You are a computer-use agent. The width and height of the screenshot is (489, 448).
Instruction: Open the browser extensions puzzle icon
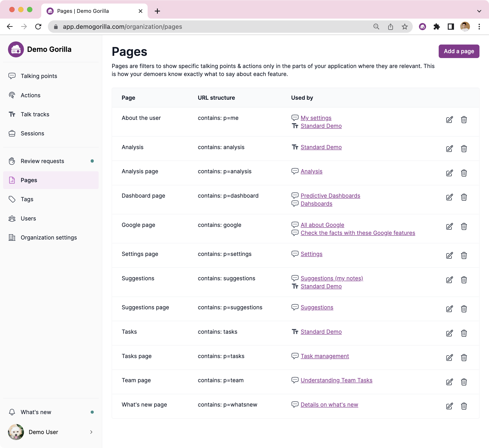[x=437, y=27]
